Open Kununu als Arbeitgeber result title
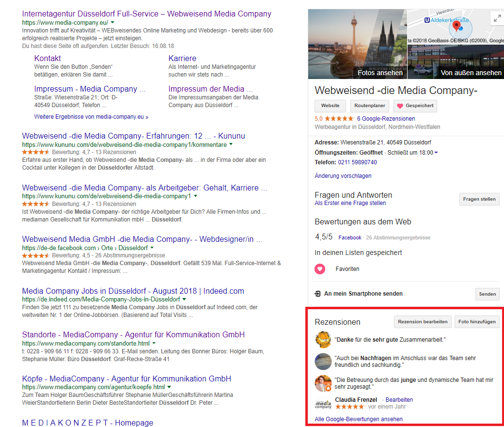The width and height of the screenshot is (504, 427). [144, 188]
